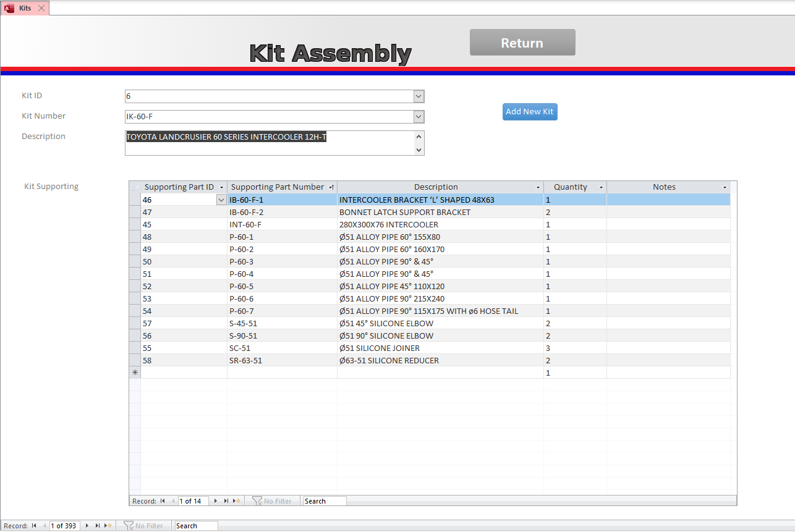The image size is (795, 532).
Task: Click No Filter indicator in Kit Supporting navigator
Action: point(273,501)
